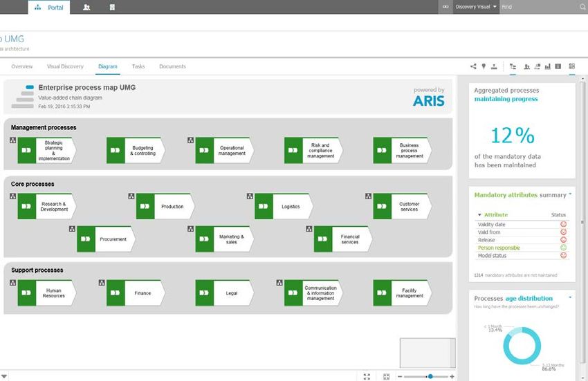Click the infinity icon beside Discovery Visual

[x=445, y=7]
